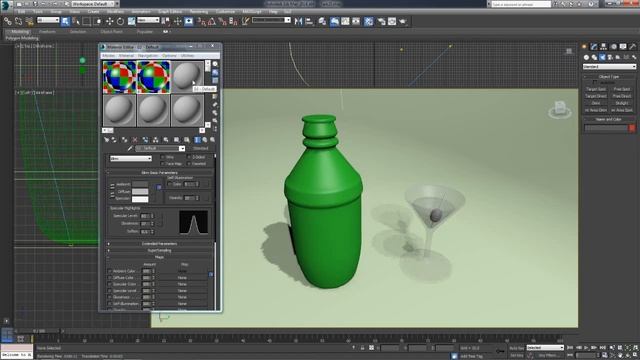The height and width of the screenshot is (360, 640).
Task: Enable the Faceted checkbox
Action: tap(189, 164)
